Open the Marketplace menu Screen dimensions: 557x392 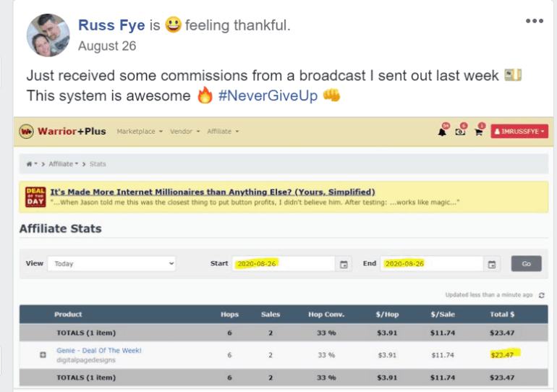140,132
